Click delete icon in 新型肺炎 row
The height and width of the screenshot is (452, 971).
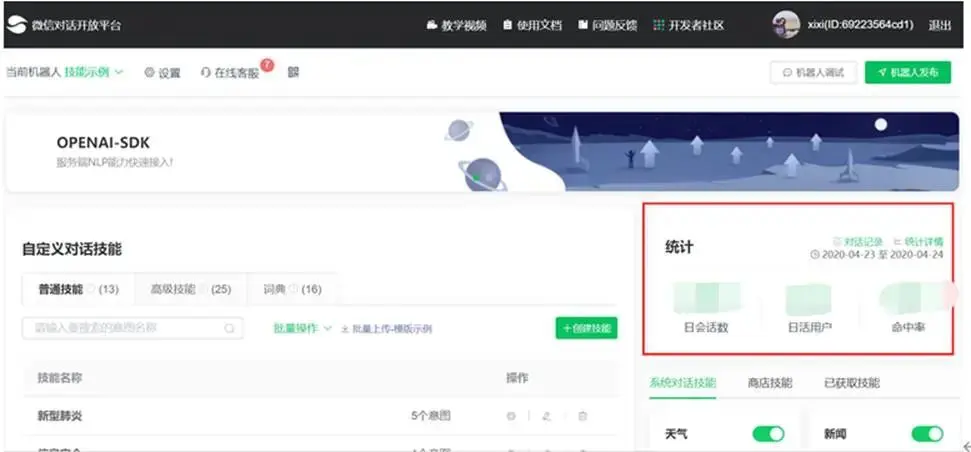point(582,416)
